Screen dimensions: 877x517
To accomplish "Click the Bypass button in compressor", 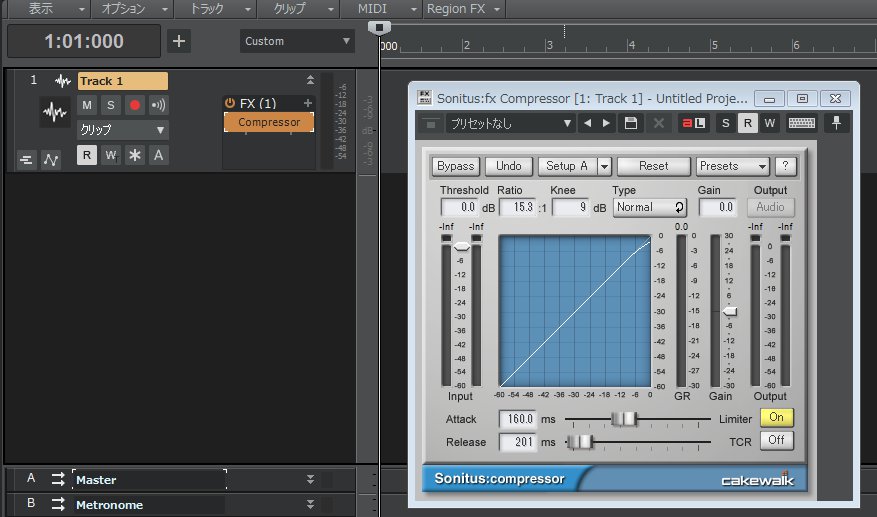I will tap(456, 166).
